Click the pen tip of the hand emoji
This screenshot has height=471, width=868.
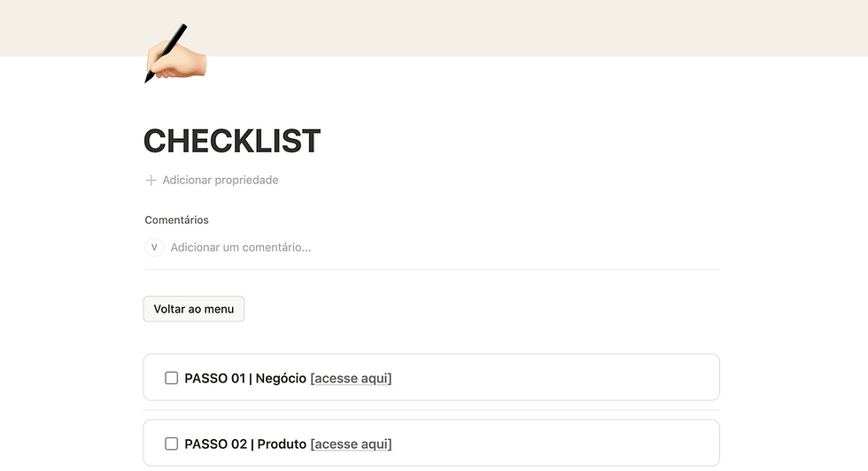click(x=148, y=79)
